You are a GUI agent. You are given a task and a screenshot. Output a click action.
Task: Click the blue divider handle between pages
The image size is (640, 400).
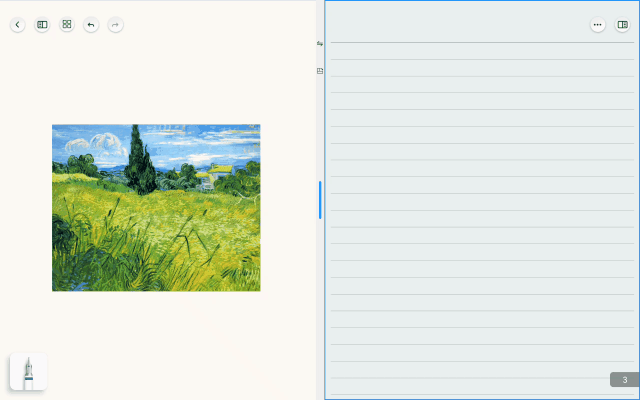[x=320, y=200]
